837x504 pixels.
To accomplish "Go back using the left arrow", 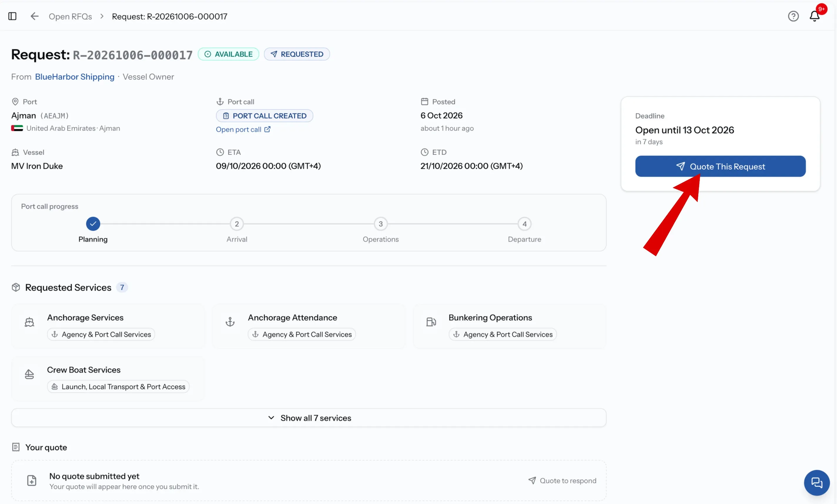I will [x=34, y=16].
